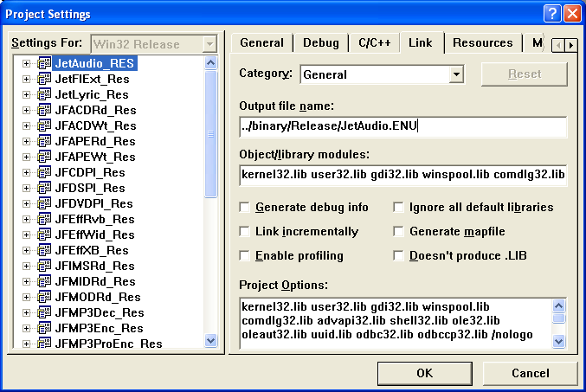The height and width of the screenshot is (392, 586).
Task: Click the project tree scroll down arrow
Action: 211,340
